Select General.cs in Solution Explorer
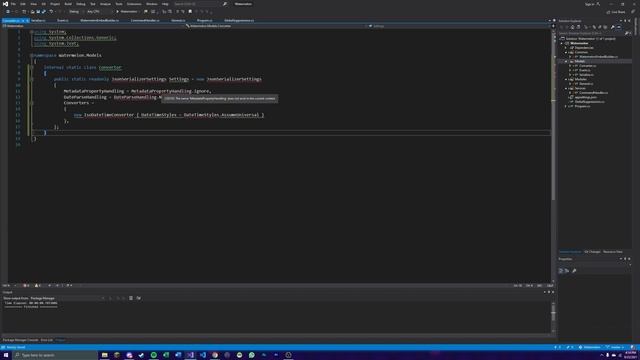 (586, 84)
